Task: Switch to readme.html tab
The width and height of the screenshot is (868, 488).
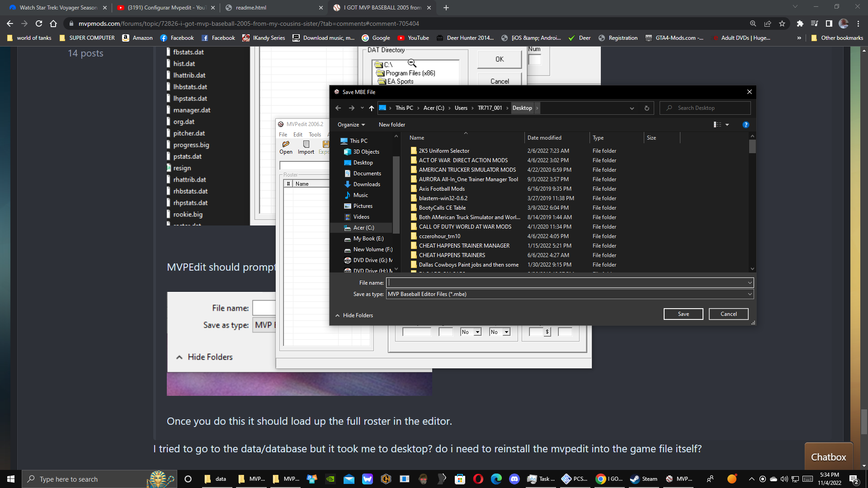Action: click(274, 8)
